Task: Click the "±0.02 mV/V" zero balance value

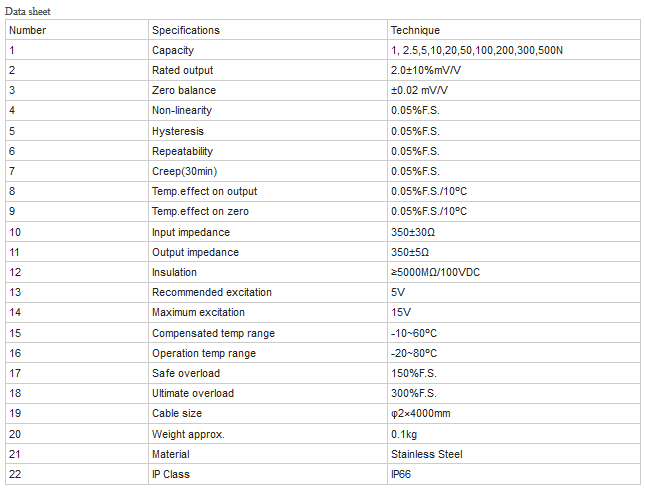Action: tap(420, 90)
